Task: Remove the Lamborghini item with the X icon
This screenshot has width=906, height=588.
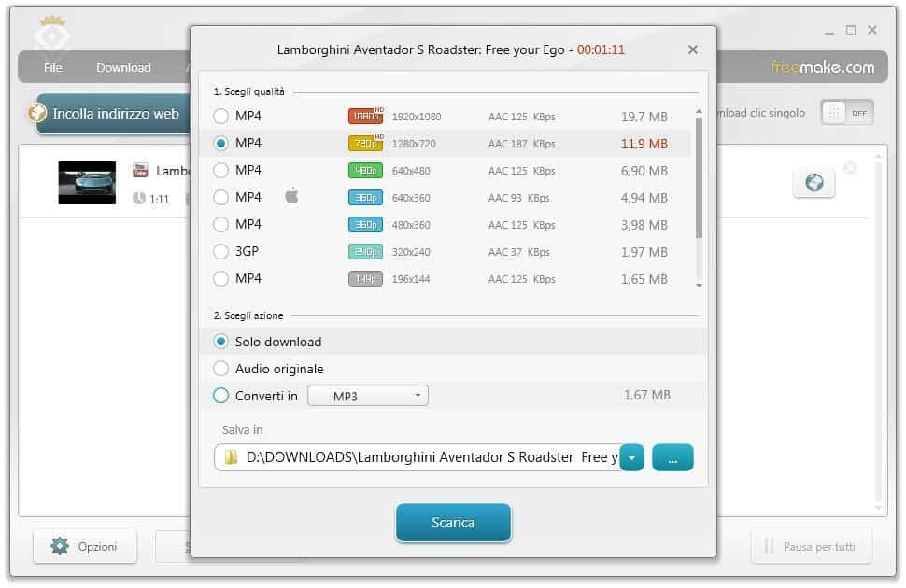Action: click(851, 167)
